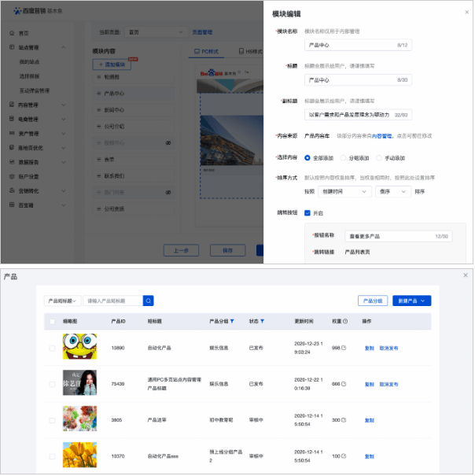Show the hidden 视频中心 module via eye icon
This screenshot has height=476, width=475.
[168, 143]
